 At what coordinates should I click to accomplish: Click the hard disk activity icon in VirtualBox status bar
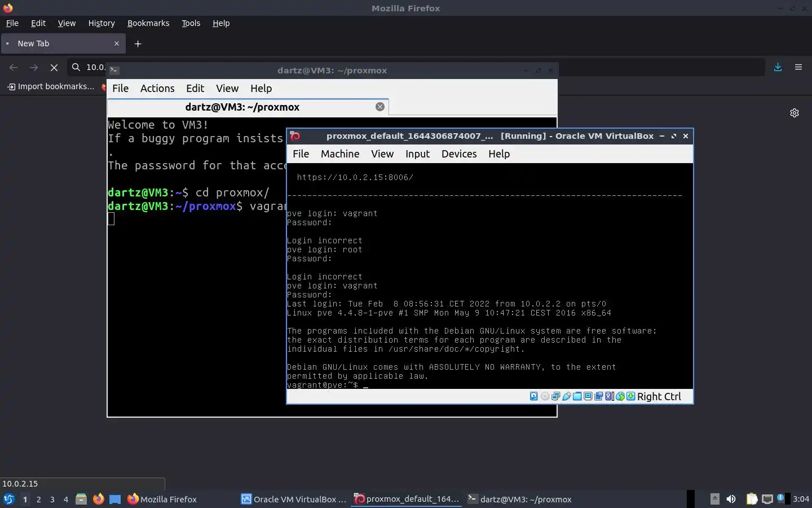[x=534, y=396]
